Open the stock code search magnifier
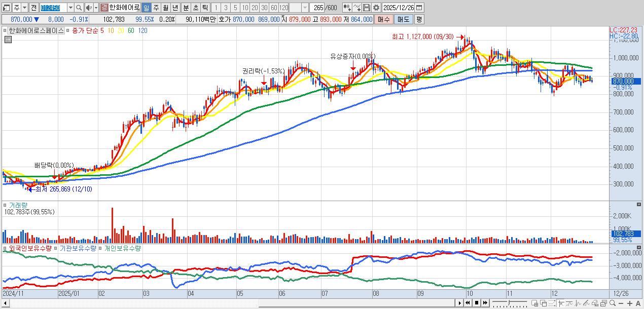644x309 pixels. pos(79,8)
